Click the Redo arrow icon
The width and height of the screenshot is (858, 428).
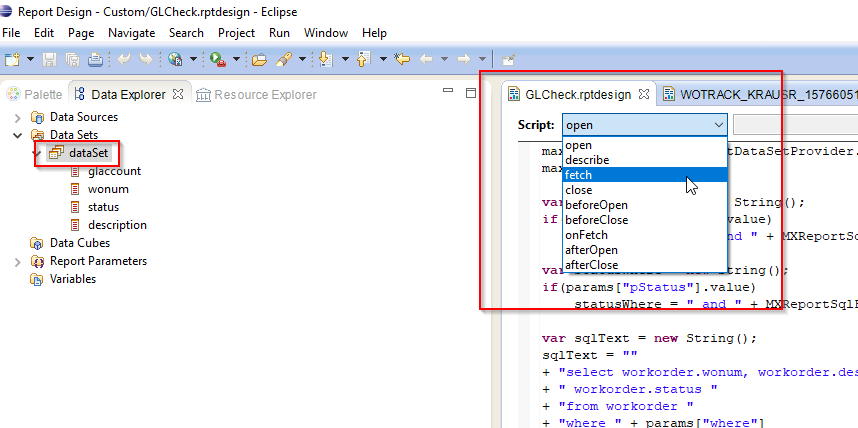146,59
